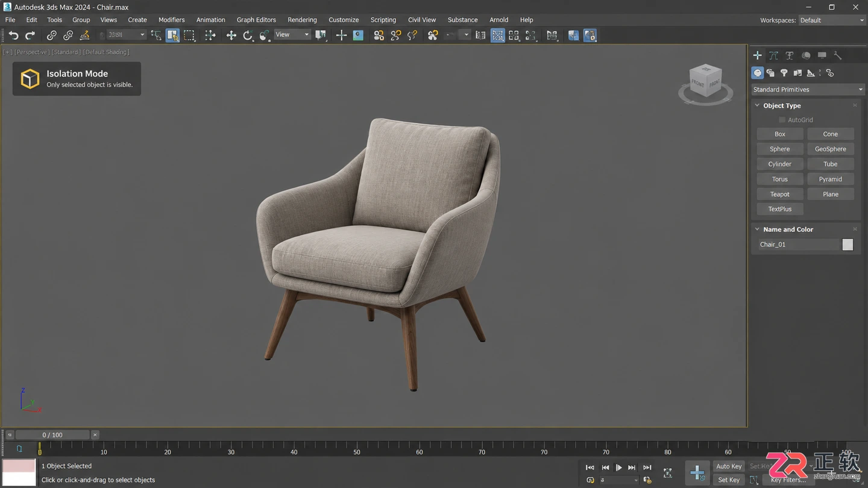Click the object color swatch beside Chair_01

(848, 245)
